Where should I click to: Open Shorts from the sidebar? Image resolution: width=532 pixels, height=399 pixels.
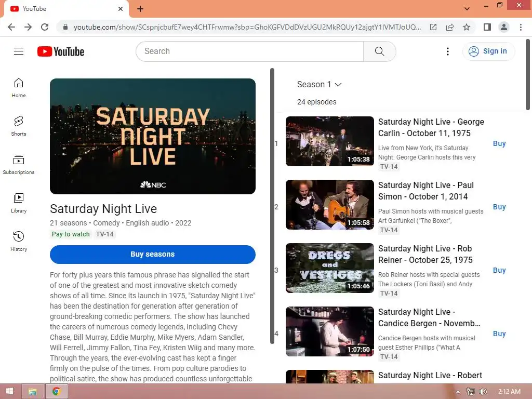[19, 126]
